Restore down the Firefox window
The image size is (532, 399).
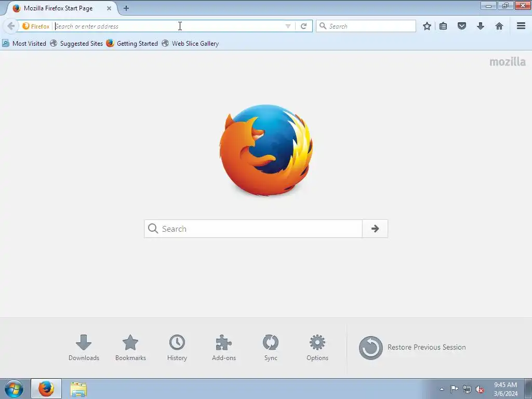coord(505,5)
